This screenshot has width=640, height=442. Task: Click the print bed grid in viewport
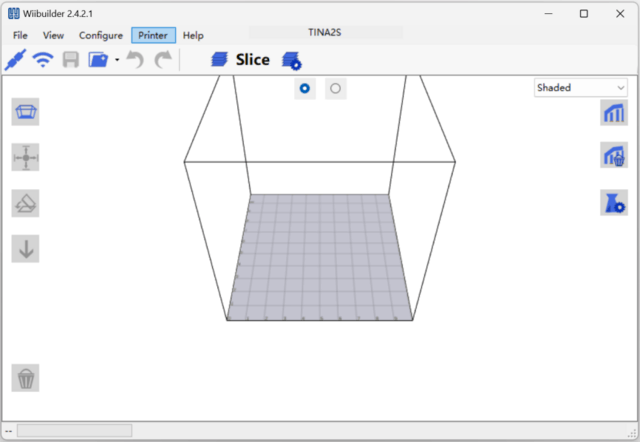point(320,257)
